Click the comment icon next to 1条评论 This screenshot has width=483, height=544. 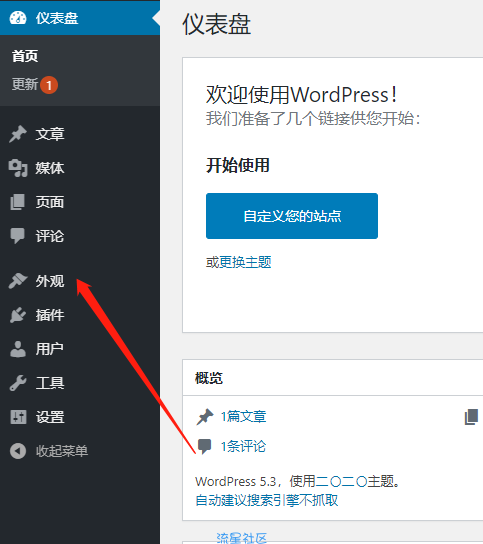click(204, 447)
